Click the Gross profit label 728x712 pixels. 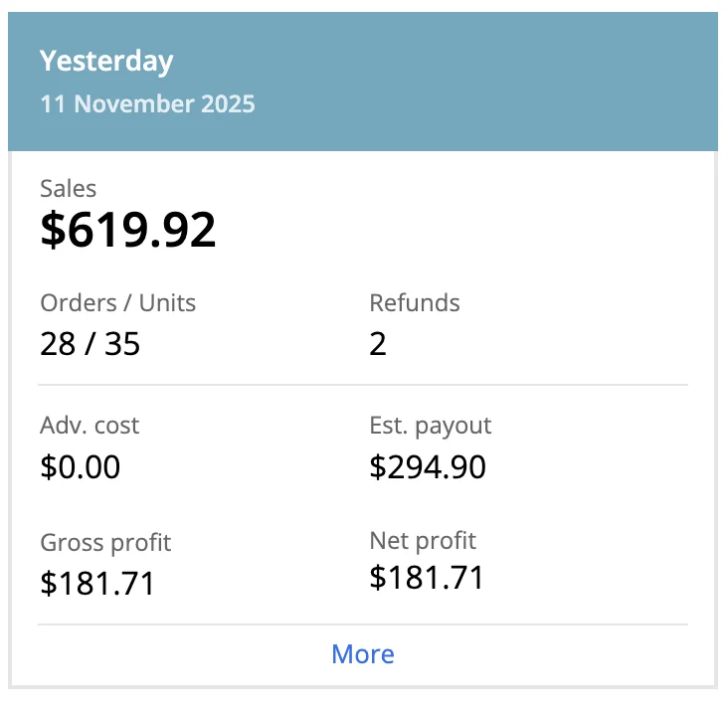click(105, 542)
